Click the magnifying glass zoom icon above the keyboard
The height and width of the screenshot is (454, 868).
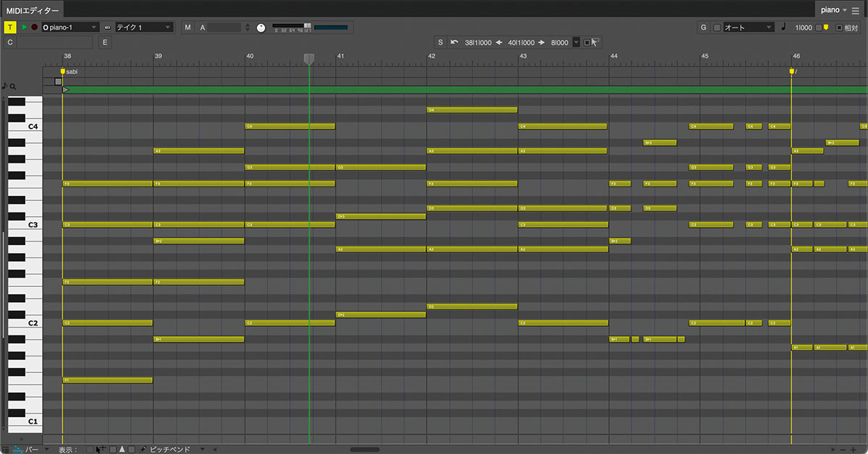coord(13,85)
